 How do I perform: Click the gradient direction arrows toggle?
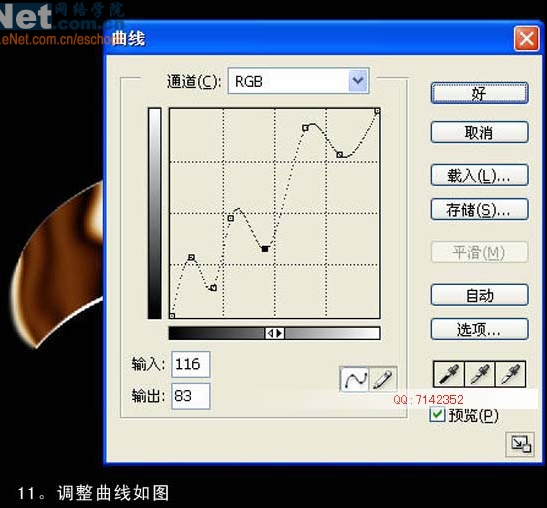[x=275, y=333]
